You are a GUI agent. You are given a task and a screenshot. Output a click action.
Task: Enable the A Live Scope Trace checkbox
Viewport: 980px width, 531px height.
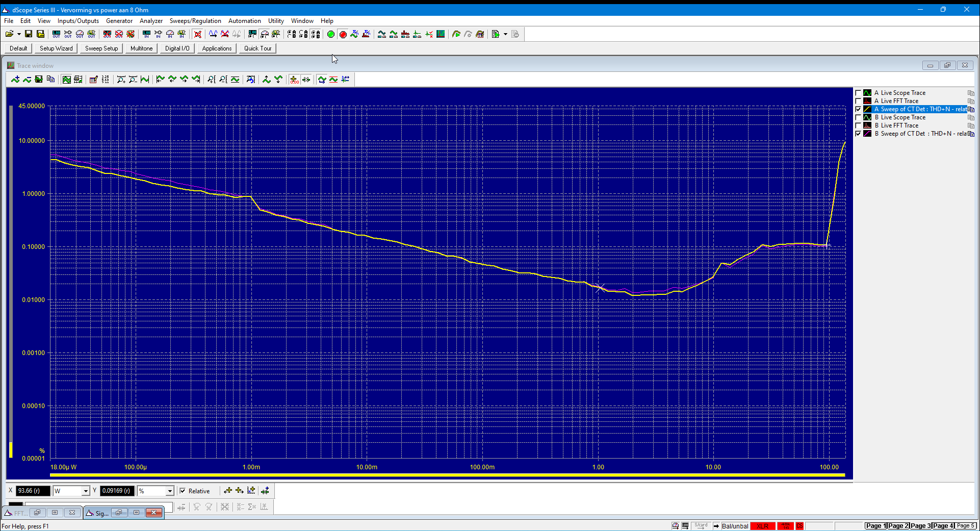pyautogui.click(x=858, y=93)
